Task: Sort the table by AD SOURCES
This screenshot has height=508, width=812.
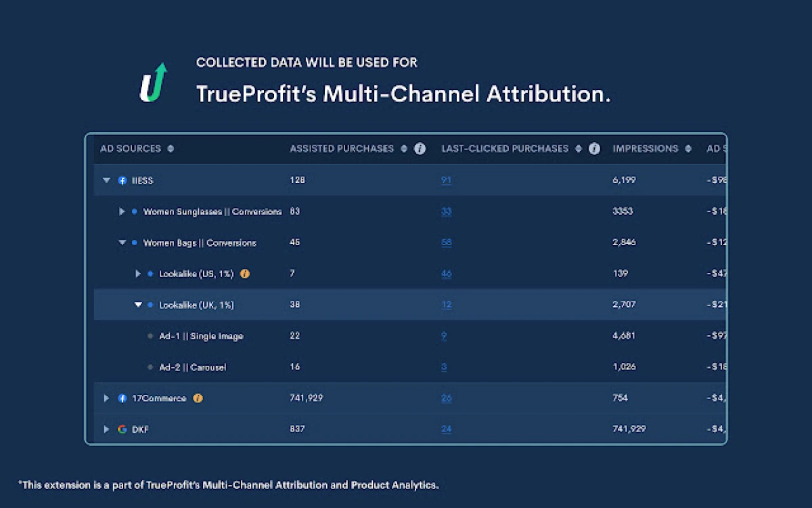Action: (x=171, y=148)
